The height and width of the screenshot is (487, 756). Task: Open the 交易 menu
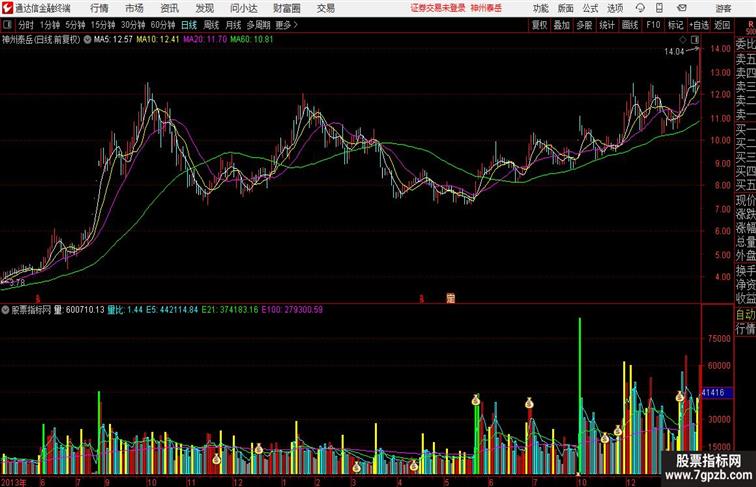326,8
